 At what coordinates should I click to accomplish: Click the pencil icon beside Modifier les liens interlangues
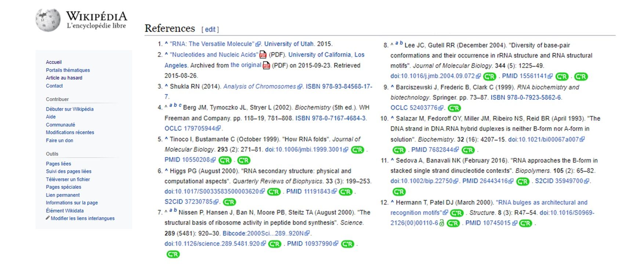48,218
